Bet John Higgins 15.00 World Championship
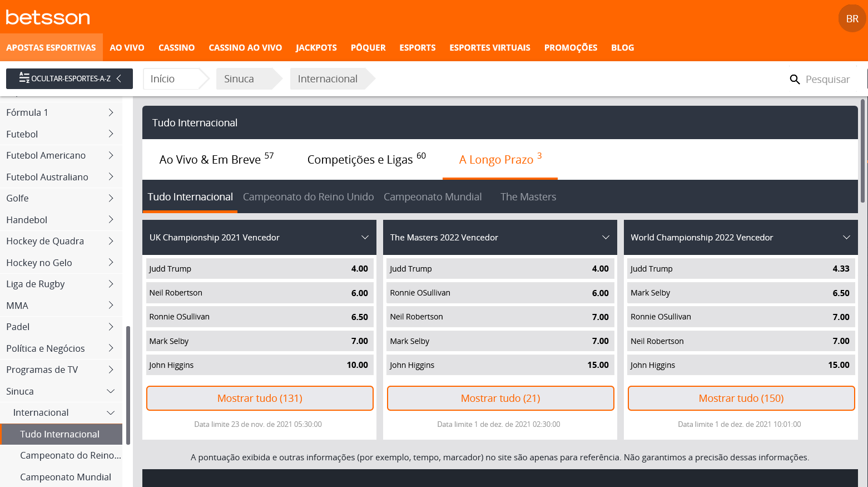 coord(741,365)
